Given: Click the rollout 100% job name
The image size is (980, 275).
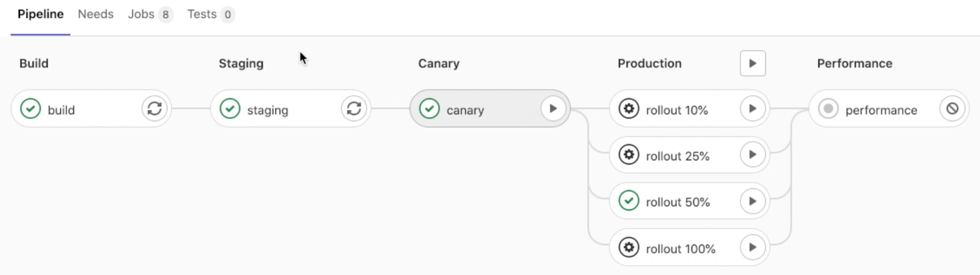Looking at the screenshot, I should 680,248.
